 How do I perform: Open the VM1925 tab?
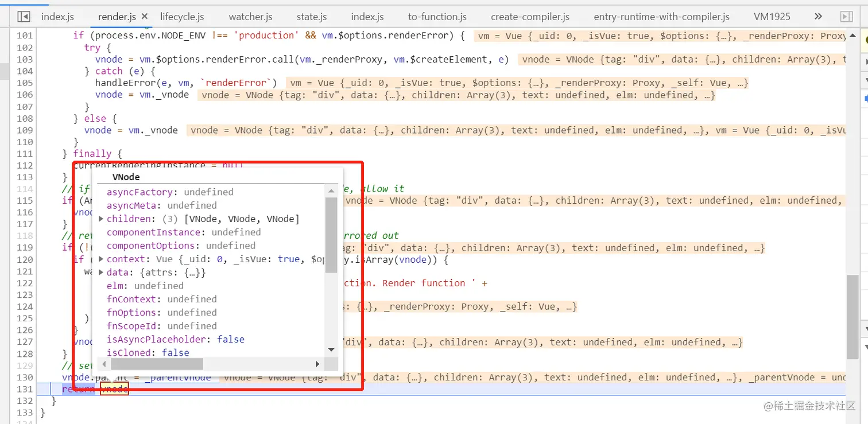(773, 17)
